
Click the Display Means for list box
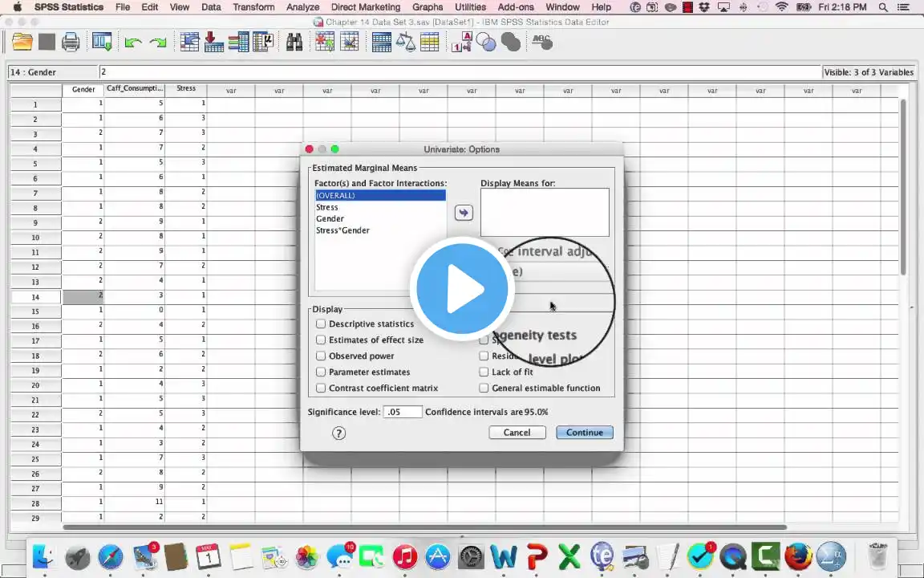click(x=545, y=212)
